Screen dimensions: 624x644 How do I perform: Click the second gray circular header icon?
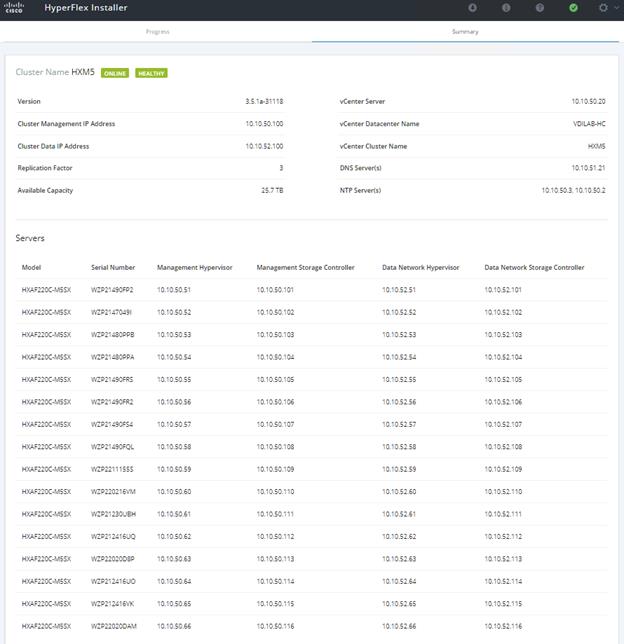pyautogui.click(x=506, y=7)
